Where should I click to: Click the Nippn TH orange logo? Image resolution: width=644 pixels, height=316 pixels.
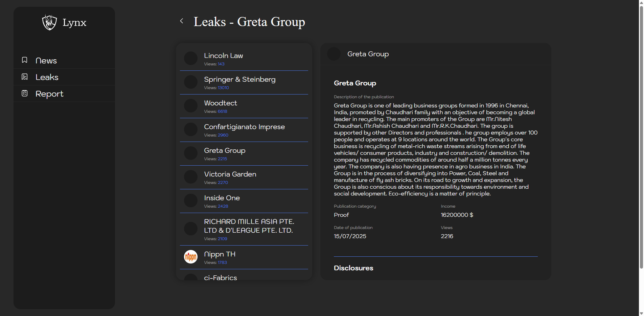click(191, 257)
